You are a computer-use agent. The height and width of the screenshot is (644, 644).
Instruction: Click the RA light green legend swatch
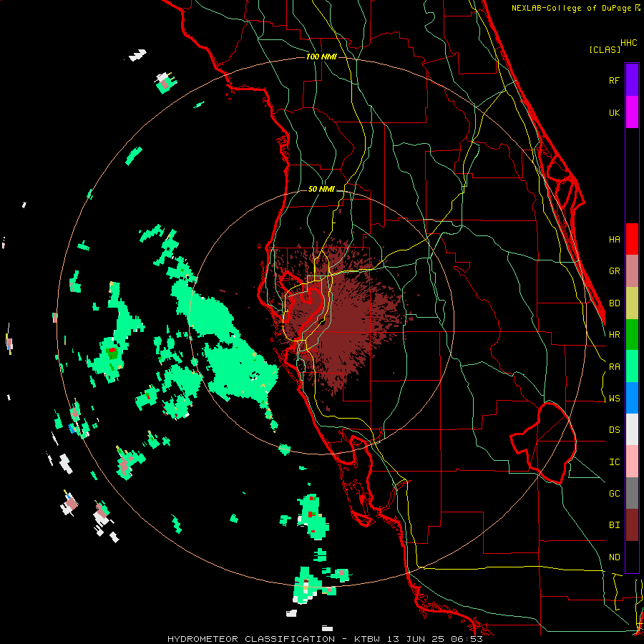pyautogui.click(x=632, y=366)
